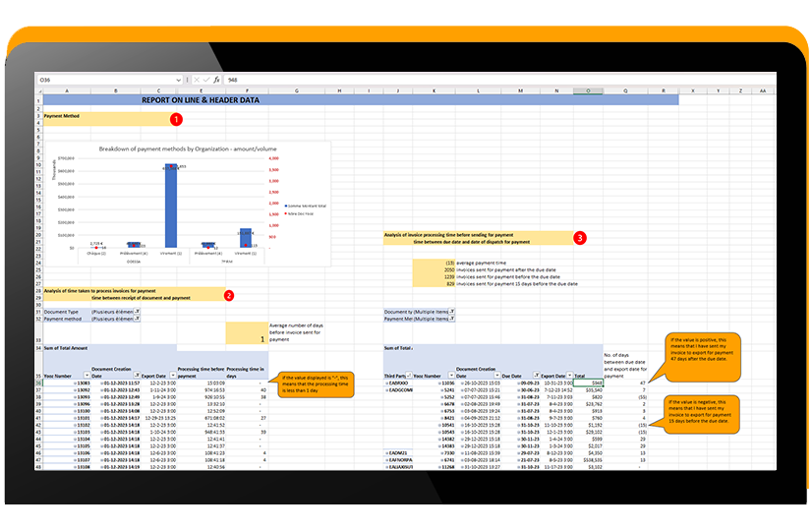The width and height of the screenshot is (812, 532).
Task: Click the Cancel entry X icon
Action: 197,80
